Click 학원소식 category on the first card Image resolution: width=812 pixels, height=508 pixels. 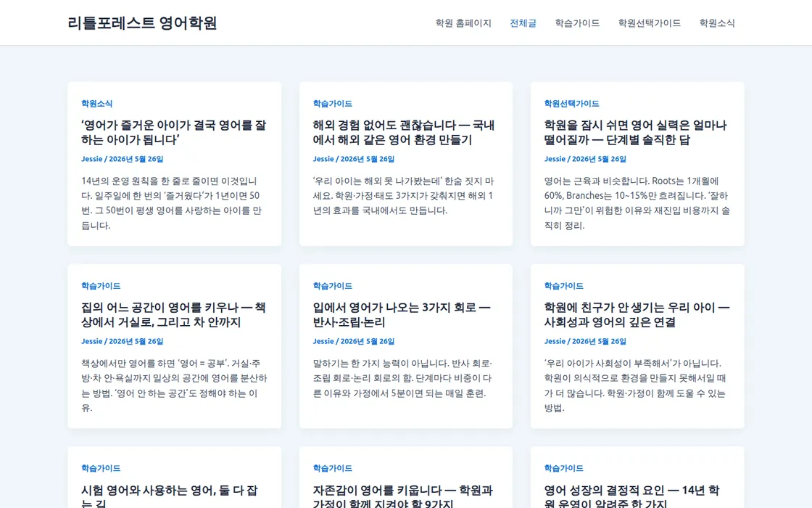tap(97, 104)
